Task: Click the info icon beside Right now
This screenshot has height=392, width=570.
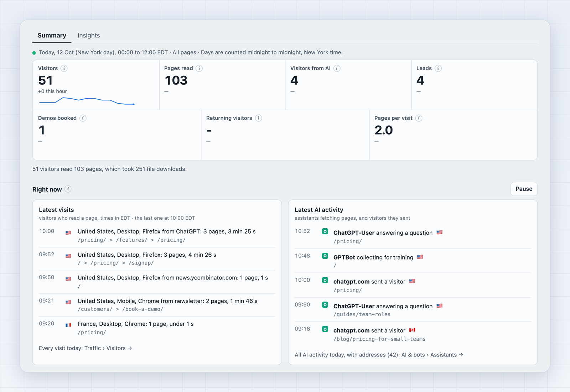Action: tap(68, 189)
